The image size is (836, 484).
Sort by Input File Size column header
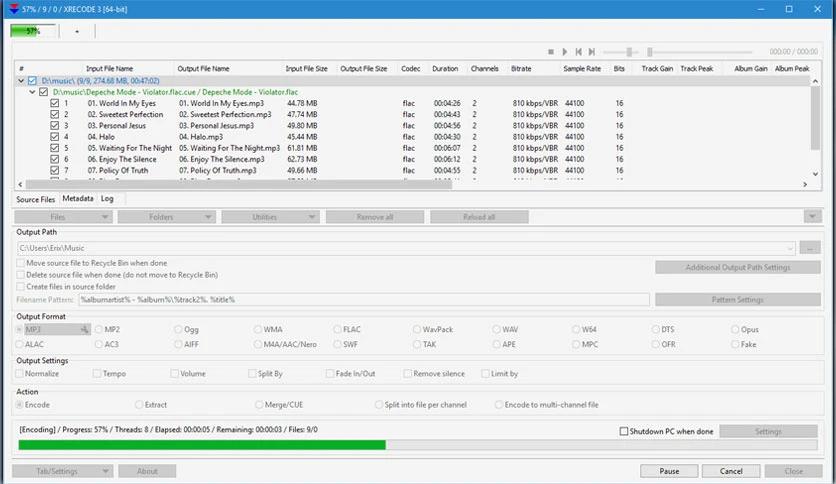307,69
